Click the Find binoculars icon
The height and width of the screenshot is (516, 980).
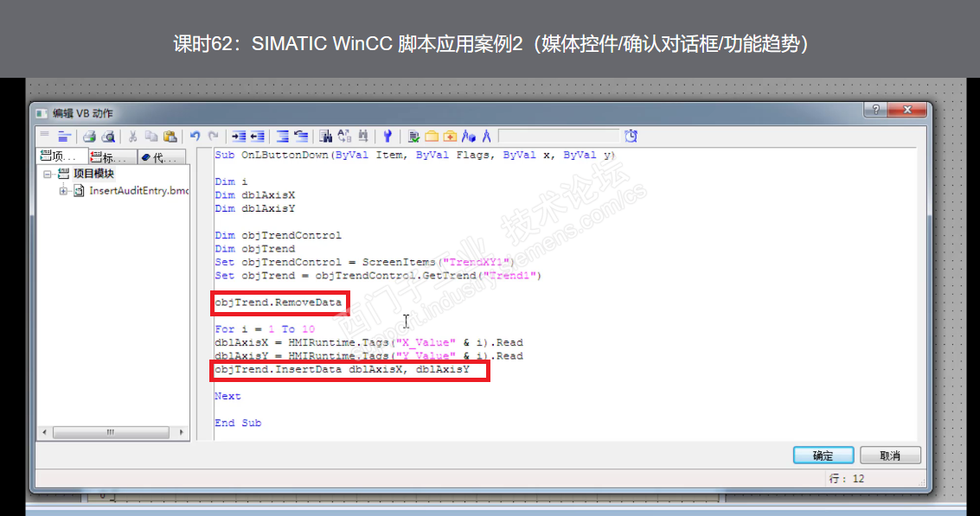pos(325,137)
